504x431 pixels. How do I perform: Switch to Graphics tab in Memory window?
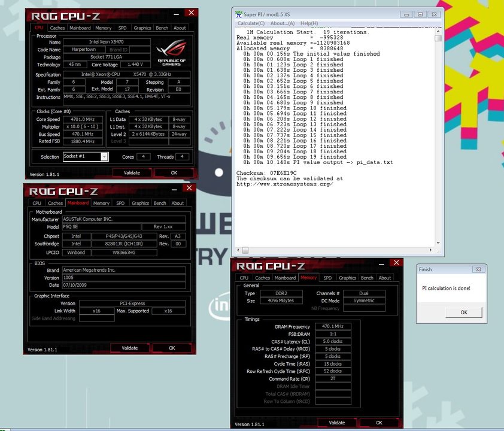click(x=347, y=278)
